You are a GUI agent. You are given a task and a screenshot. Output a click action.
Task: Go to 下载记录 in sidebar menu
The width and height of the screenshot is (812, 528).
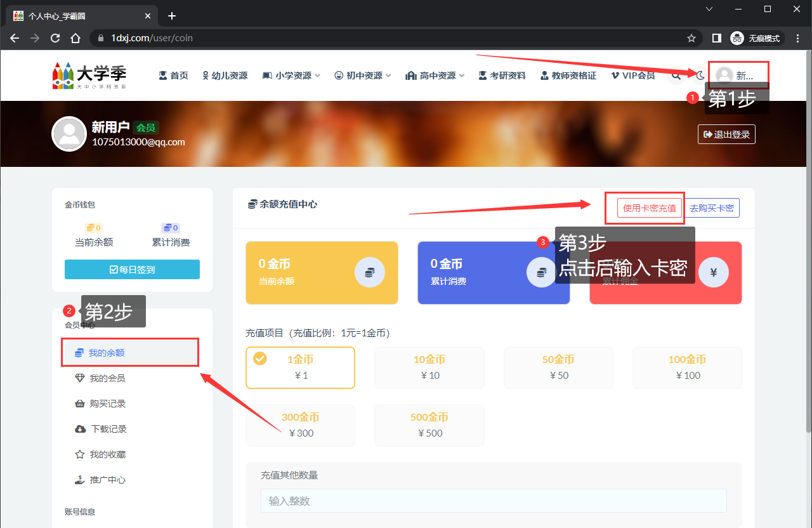click(x=108, y=429)
